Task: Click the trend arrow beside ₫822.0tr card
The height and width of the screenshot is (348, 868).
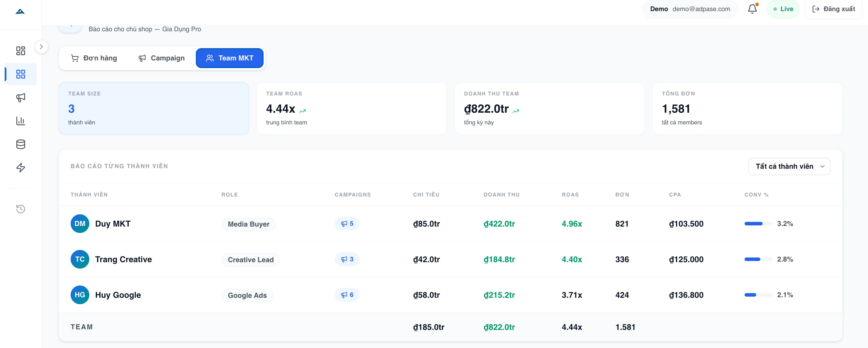Action: (x=515, y=111)
